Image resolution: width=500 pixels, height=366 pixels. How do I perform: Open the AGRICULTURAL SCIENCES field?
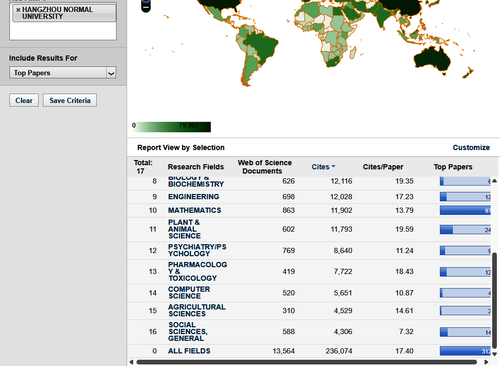point(197,310)
